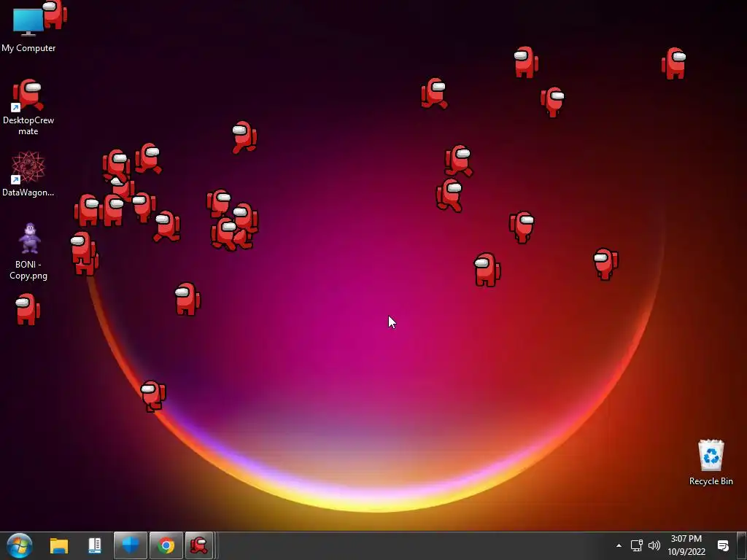Viewport: 747px width, 560px height.
Task: Show hidden system tray icons
Action: (619, 545)
